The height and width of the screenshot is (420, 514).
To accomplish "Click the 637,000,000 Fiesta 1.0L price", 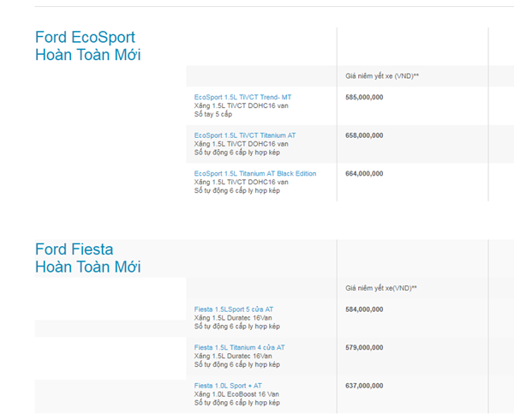I will (x=364, y=386).
